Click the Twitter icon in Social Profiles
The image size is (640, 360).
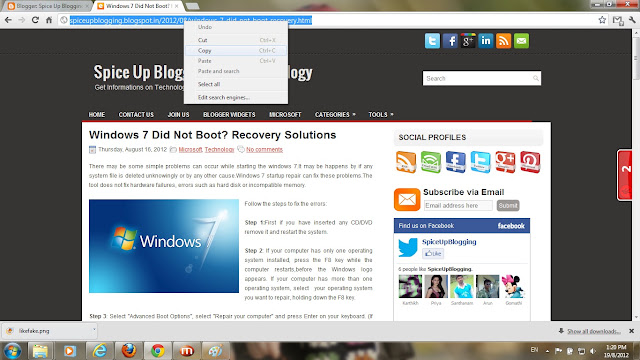[480, 162]
